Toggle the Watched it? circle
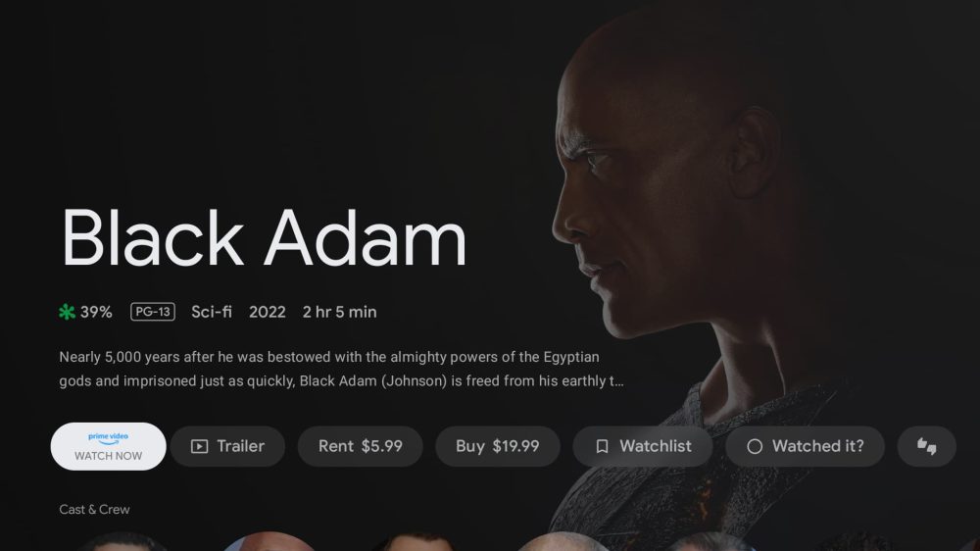The width and height of the screenshot is (980, 551). [755, 446]
